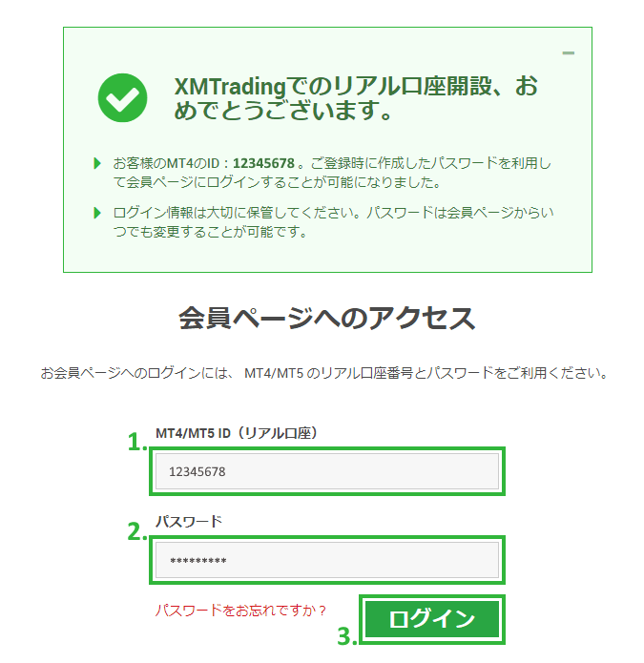This screenshot has height=663, width=644.
Task: Focus the パスワード input field
Action: coord(327,560)
